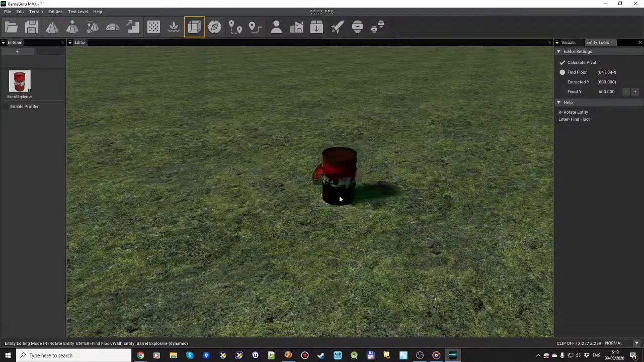Open the Visuals panel dropdown arrow

556,42
